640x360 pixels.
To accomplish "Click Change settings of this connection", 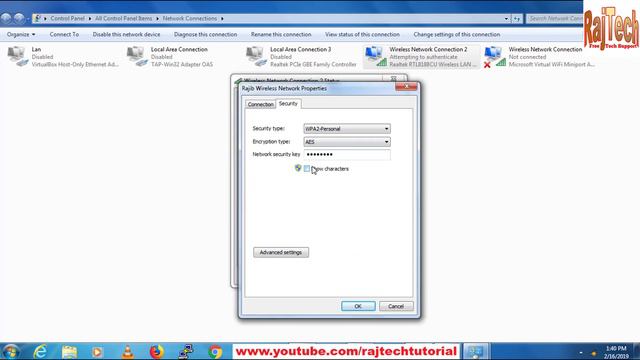I will [x=456, y=35].
